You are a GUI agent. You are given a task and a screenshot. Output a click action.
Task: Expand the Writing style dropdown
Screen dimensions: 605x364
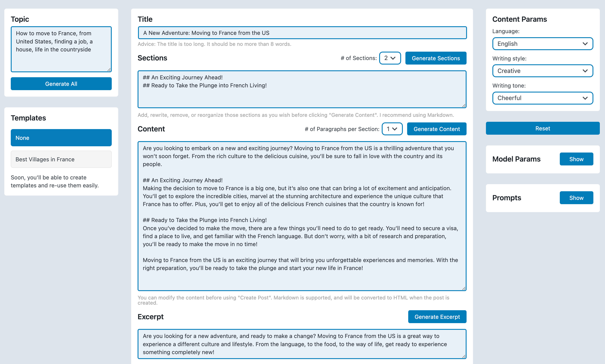[542, 70]
